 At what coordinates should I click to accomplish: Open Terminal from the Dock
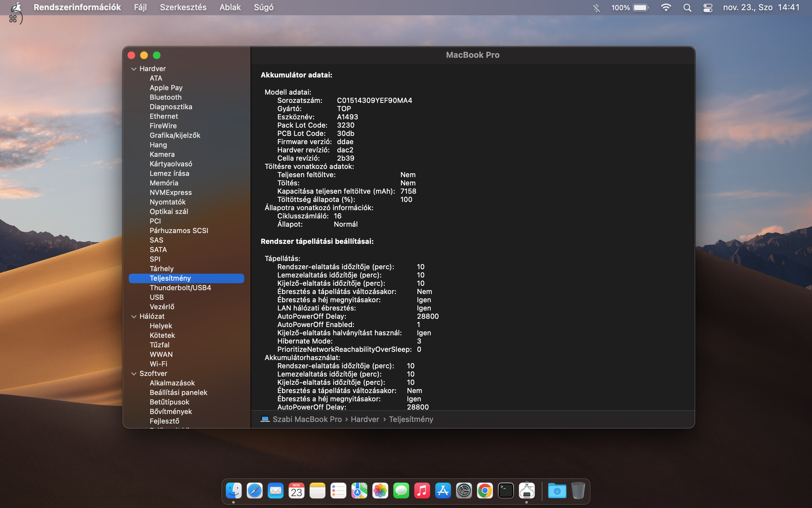pos(506,491)
